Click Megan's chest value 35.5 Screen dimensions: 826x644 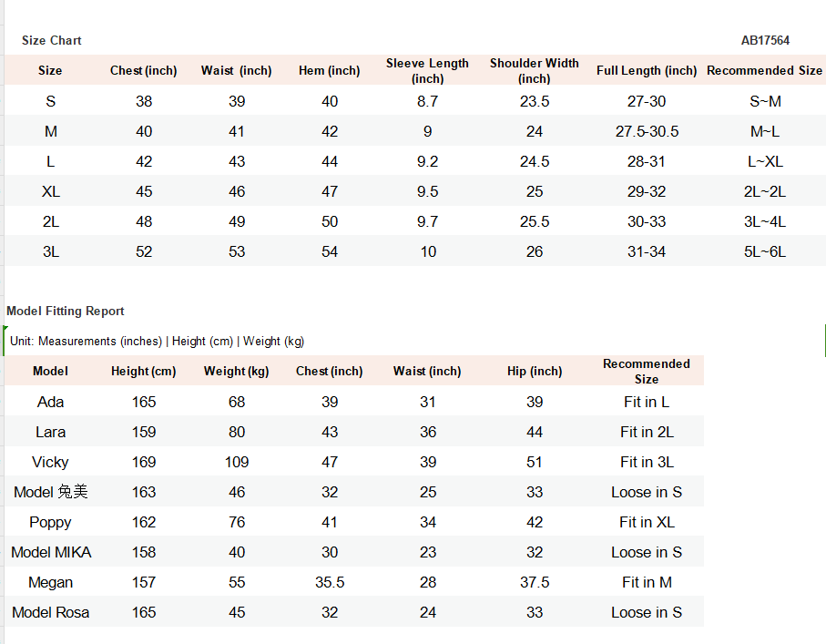330,582
